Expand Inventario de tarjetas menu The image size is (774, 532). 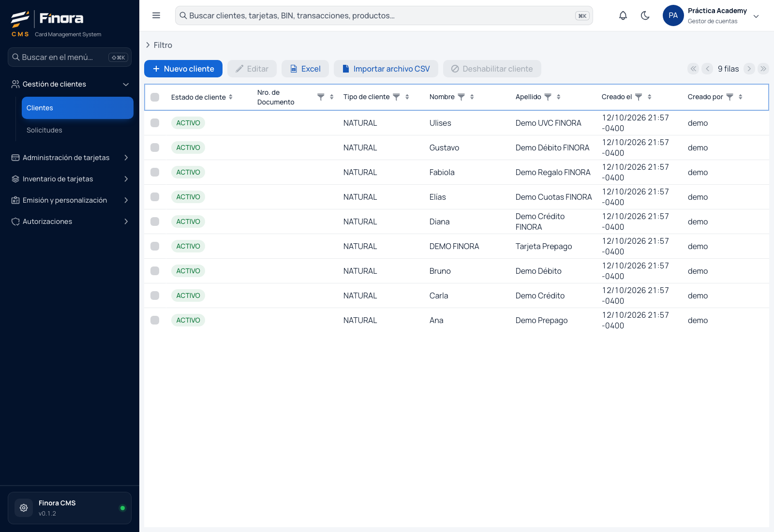(70, 179)
